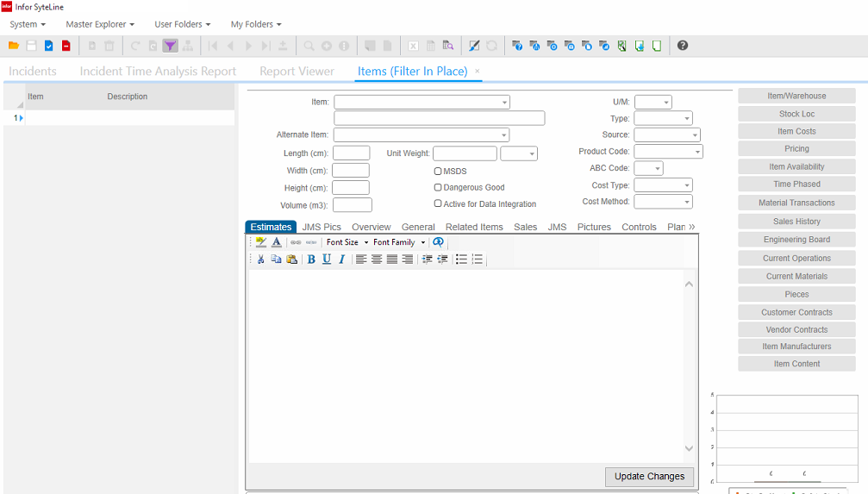
Task: Click the Item/Warehouse button
Action: [x=796, y=96]
